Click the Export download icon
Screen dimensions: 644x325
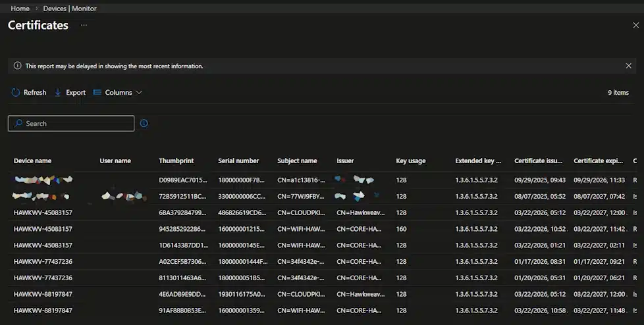pos(58,93)
